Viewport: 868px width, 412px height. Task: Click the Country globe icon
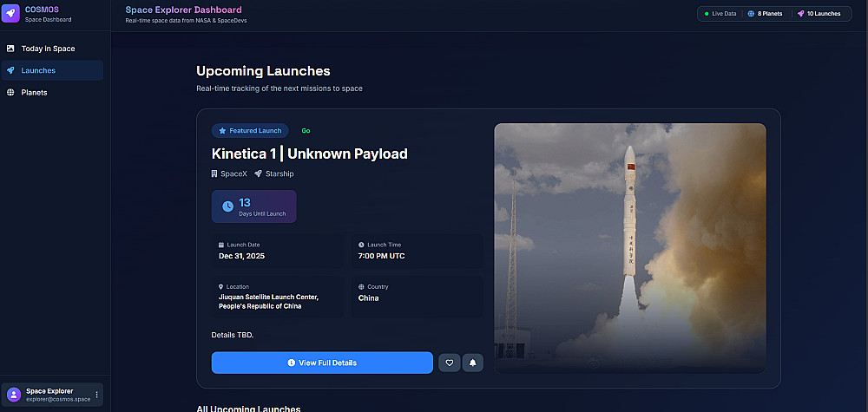[x=361, y=287]
